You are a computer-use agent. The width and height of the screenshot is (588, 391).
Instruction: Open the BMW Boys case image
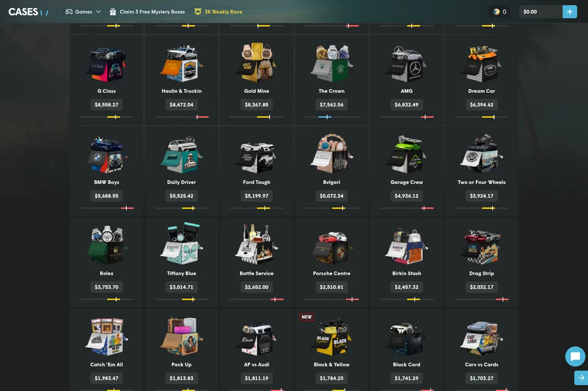(x=107, y=155)
